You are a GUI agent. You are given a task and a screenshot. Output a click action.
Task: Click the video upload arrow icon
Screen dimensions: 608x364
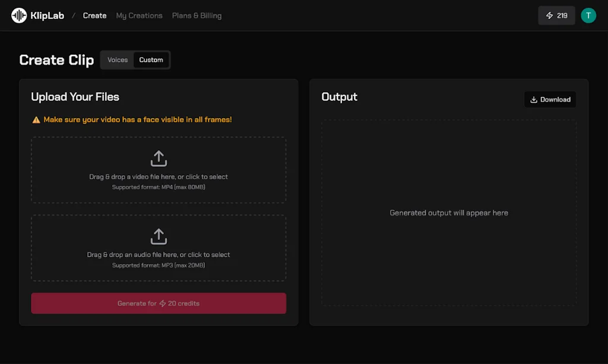[x=159, y=158]
